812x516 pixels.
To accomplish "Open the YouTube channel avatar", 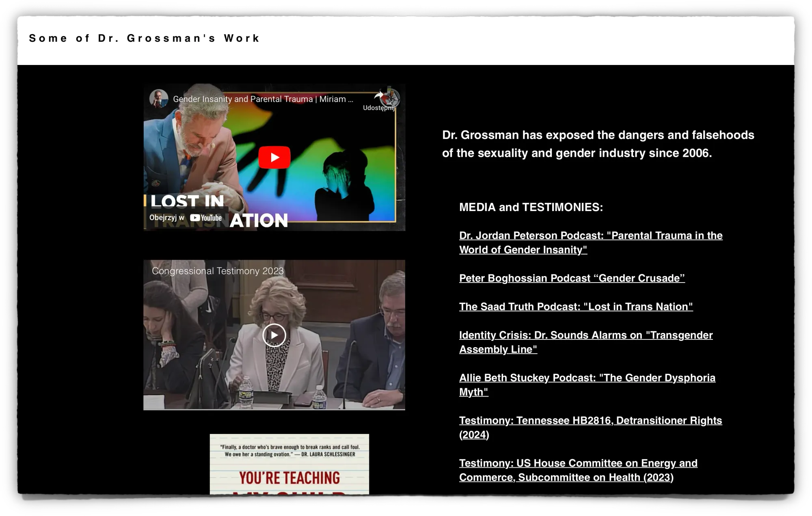I will pyautogui.click(x=159, y=99).
